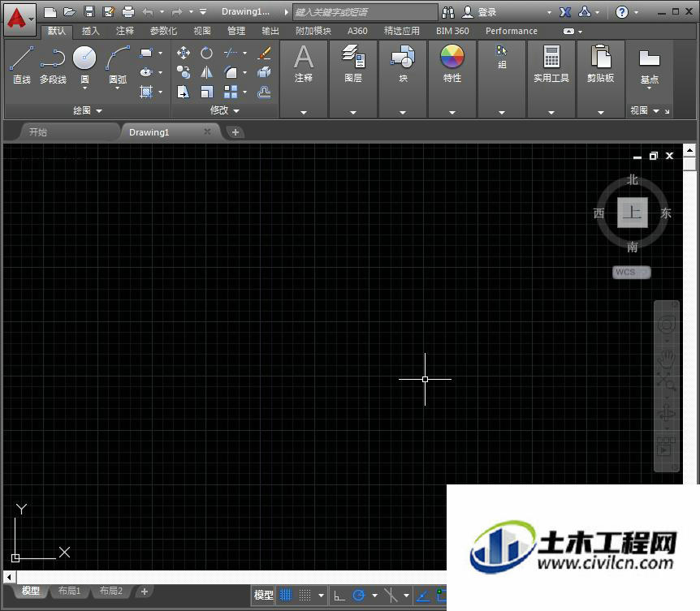Switch to Layout1 (布局1) tab

click(69, 591)
